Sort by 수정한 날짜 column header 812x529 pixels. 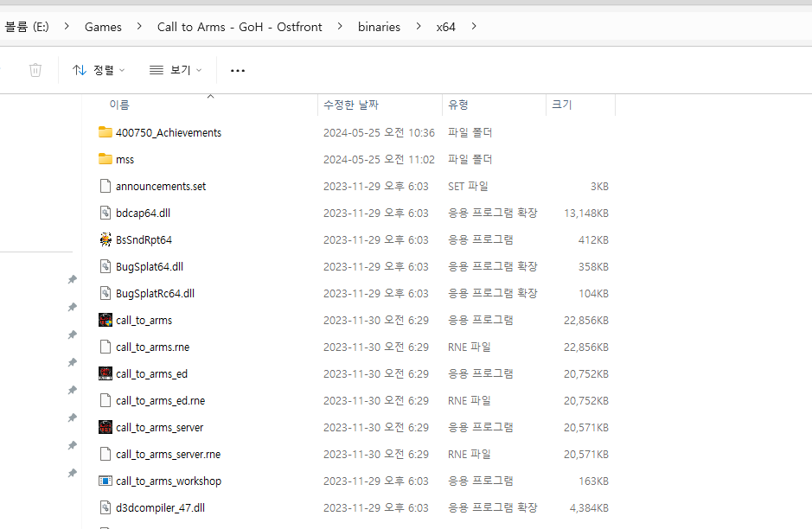point(351,105)
